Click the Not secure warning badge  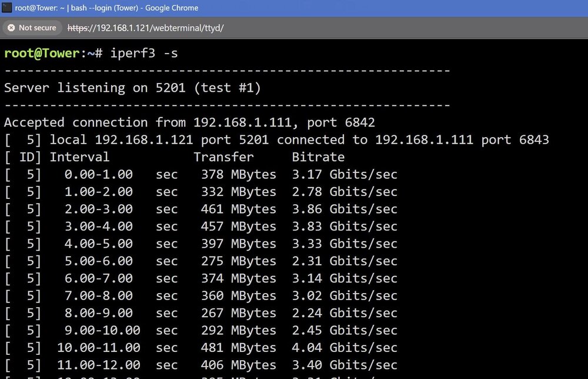(32, 28)
